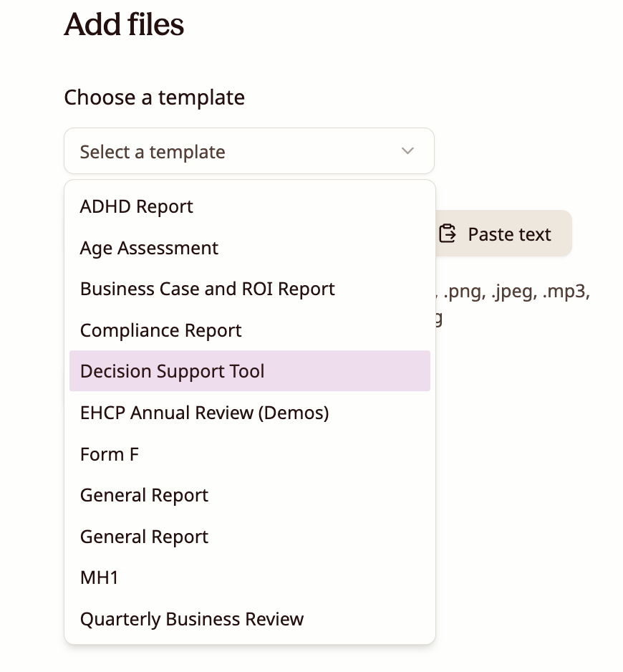Viewport: 623px width, 672px height.
Task: Pick Business Case and ROI Report
Action: pyautogui.click(x=207, y=289)
